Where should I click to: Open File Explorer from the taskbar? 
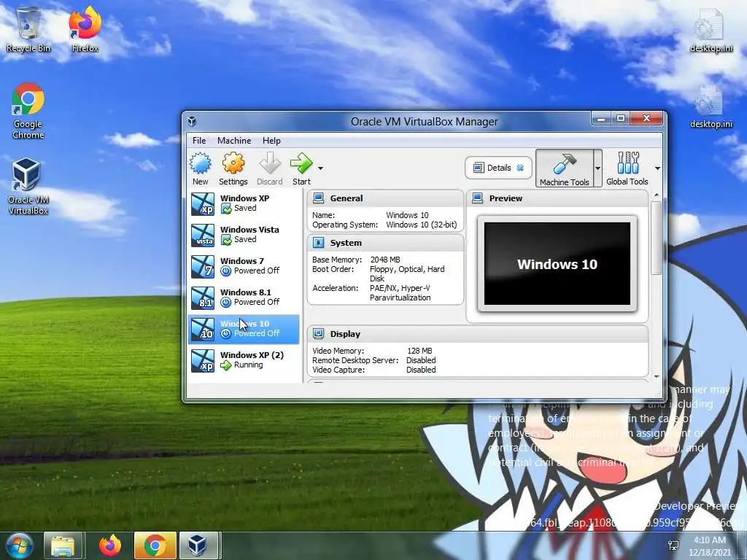tap(63, 545)
